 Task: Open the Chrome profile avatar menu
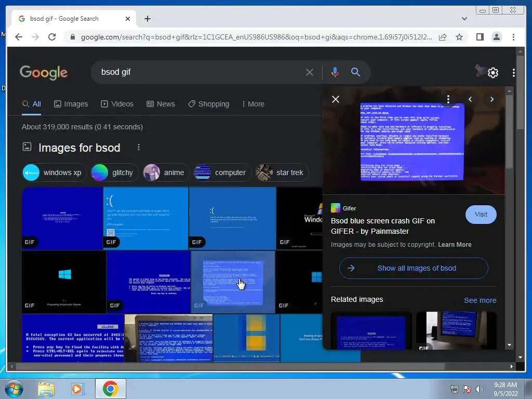pos(496,37)
